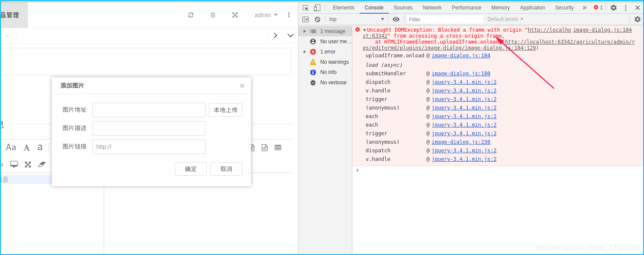
Task: Expand the 1 error sidebar row
Action: point(305,52)
